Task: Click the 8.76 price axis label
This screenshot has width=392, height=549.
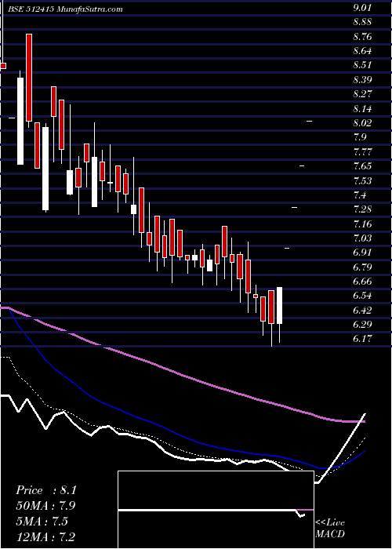Action: pos(362,37)
